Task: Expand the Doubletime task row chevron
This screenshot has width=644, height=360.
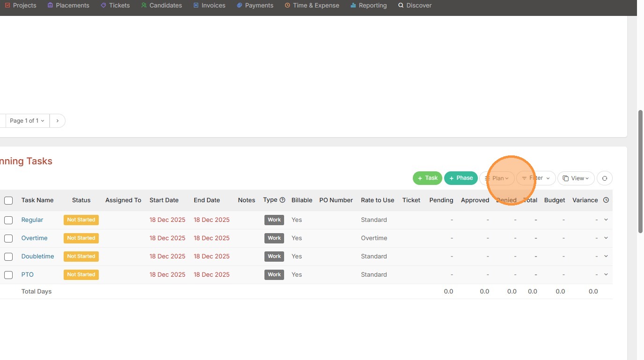Action: [x=606, y=256]
